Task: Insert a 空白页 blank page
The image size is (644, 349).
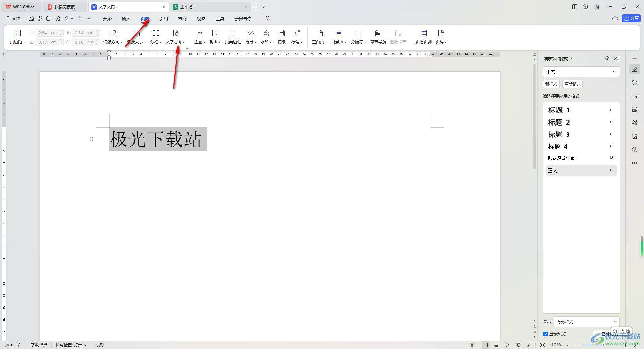Action: coord(319,37)
